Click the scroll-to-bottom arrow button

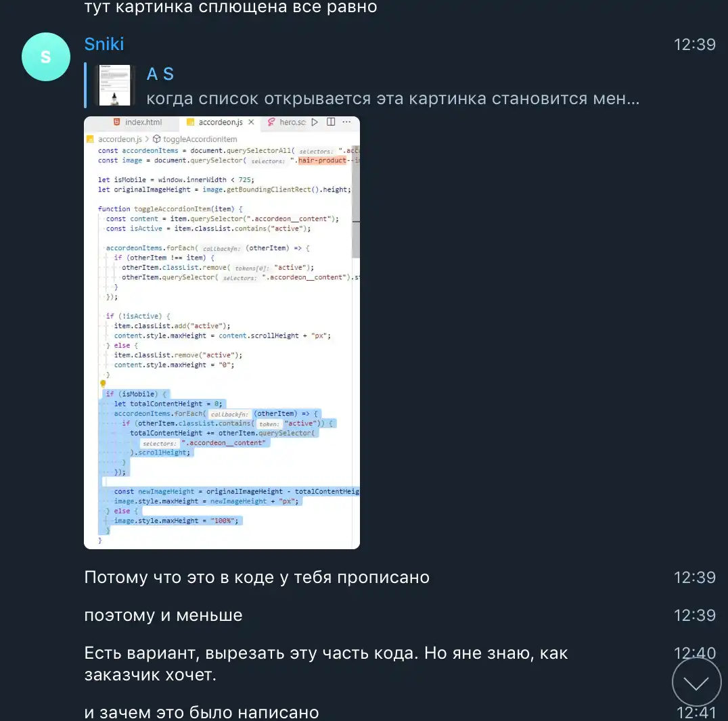(696, 682)
